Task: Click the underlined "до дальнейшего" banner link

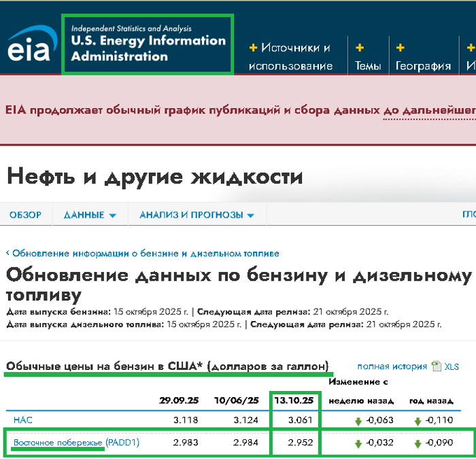Action: click(x=428, y=110)
